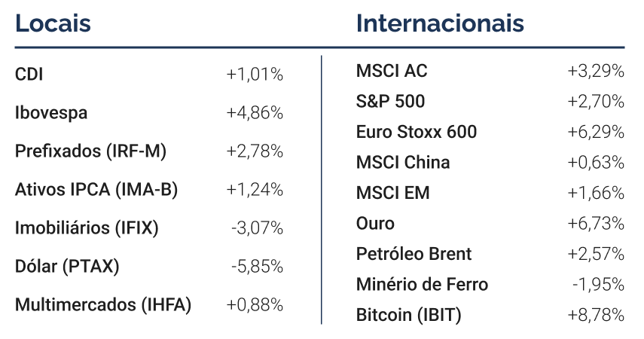Click the Dólar (PTAX) label
The width and height of the screenshot is (644, 339).
(x=67, y=266)
